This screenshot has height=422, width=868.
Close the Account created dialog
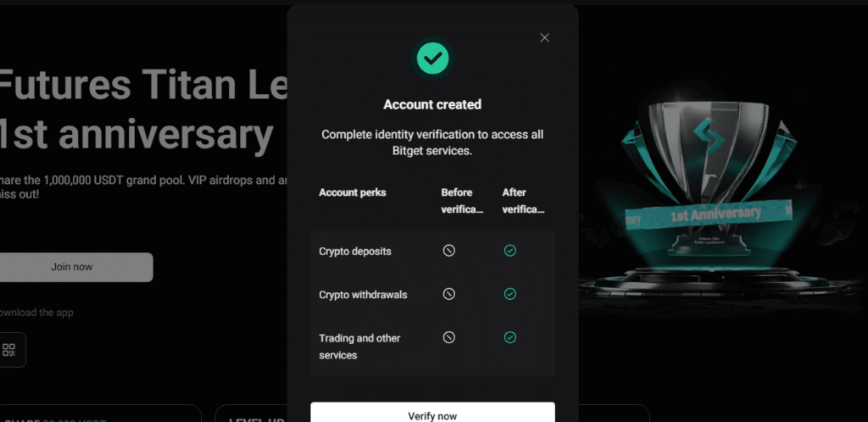coord(544,37)
